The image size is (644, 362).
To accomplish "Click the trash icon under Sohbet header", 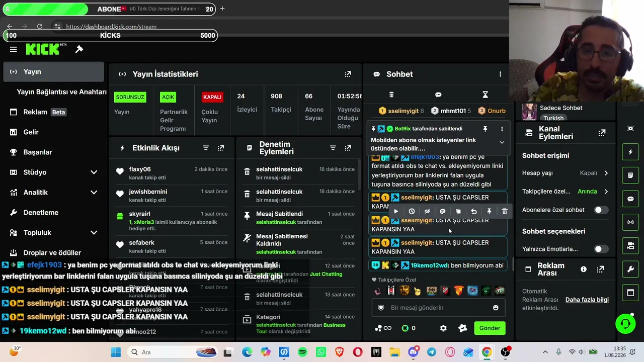I will coord(391,95).
